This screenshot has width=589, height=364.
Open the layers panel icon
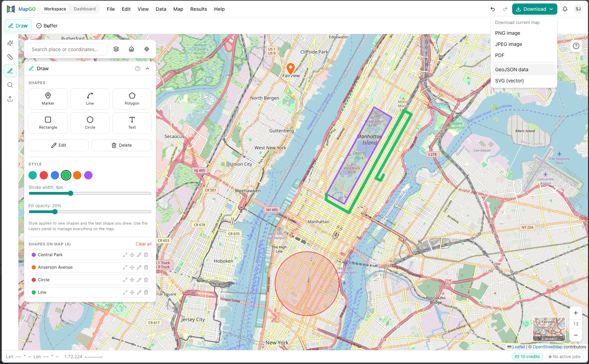coord(116,49)
